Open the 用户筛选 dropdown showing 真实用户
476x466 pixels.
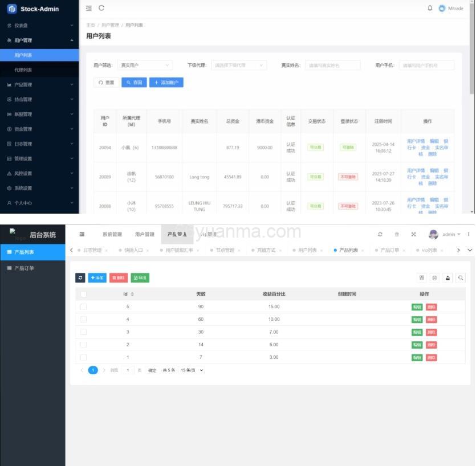pyautogui.click(x=145, y=66)
